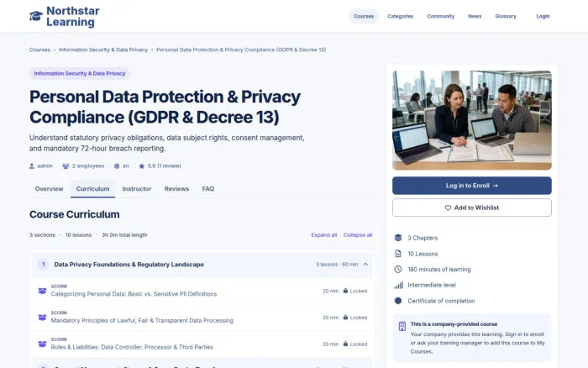The image size is (588, 368).
Task: Click the globe language icon
Action: [117, 166]
